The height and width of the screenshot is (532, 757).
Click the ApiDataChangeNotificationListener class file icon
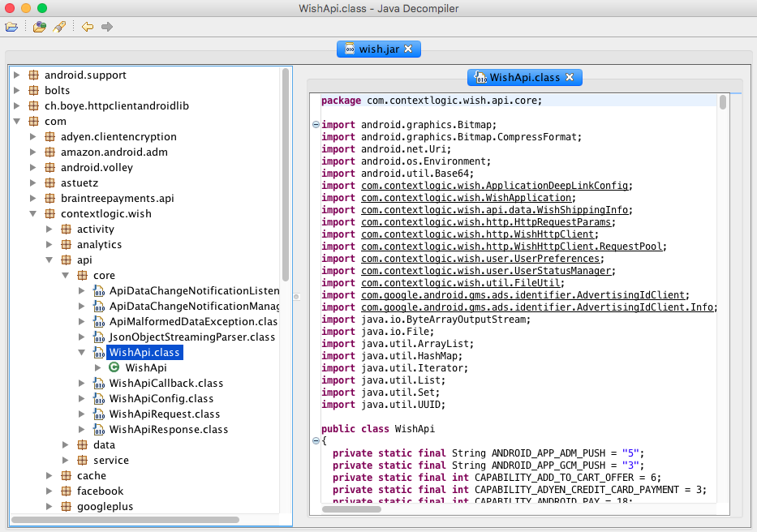[99, 291]
